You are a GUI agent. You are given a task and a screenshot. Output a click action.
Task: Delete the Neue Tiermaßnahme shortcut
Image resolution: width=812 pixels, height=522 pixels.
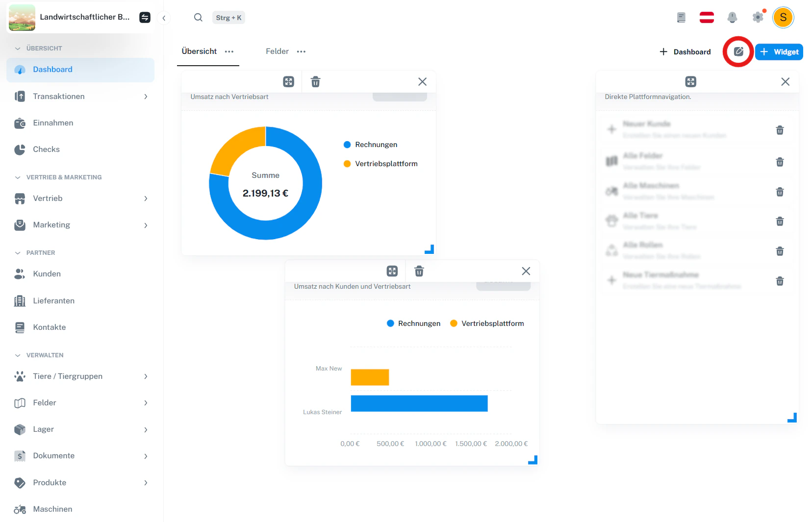(780, 281)
